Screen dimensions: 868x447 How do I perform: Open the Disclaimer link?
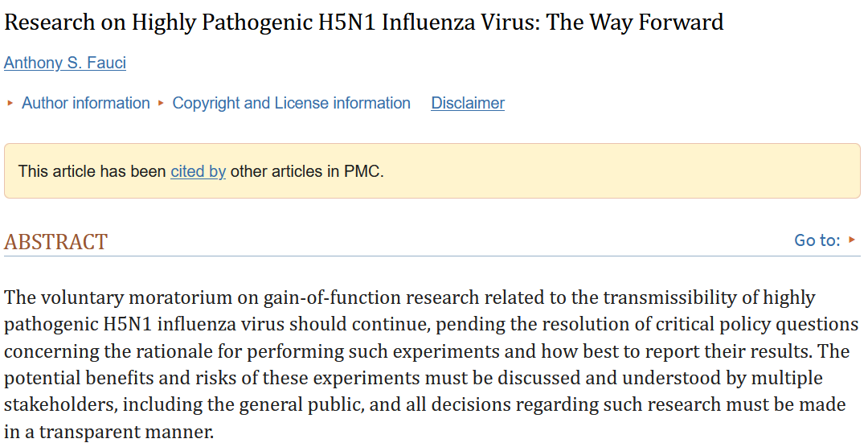pos(468,103)
